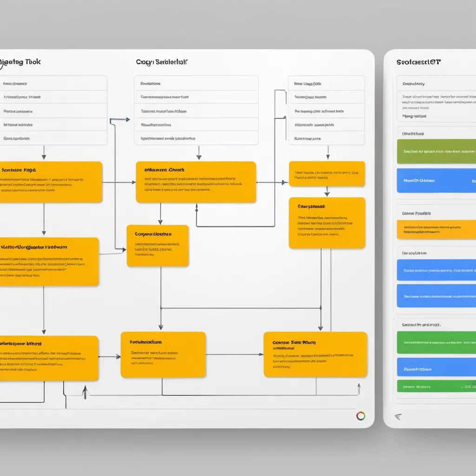476x476 pixels.
Task: Click the top row of the 'Crogyi Serberhalr' list
Action: 196,83
